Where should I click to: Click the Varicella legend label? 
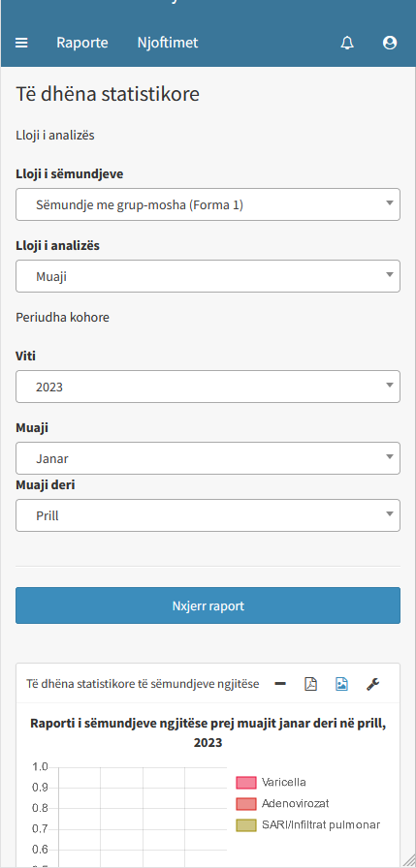click(x=283, y=783)
